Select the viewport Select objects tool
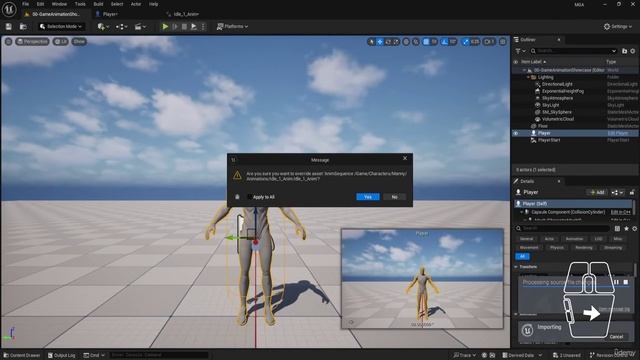 pos(371,42)
